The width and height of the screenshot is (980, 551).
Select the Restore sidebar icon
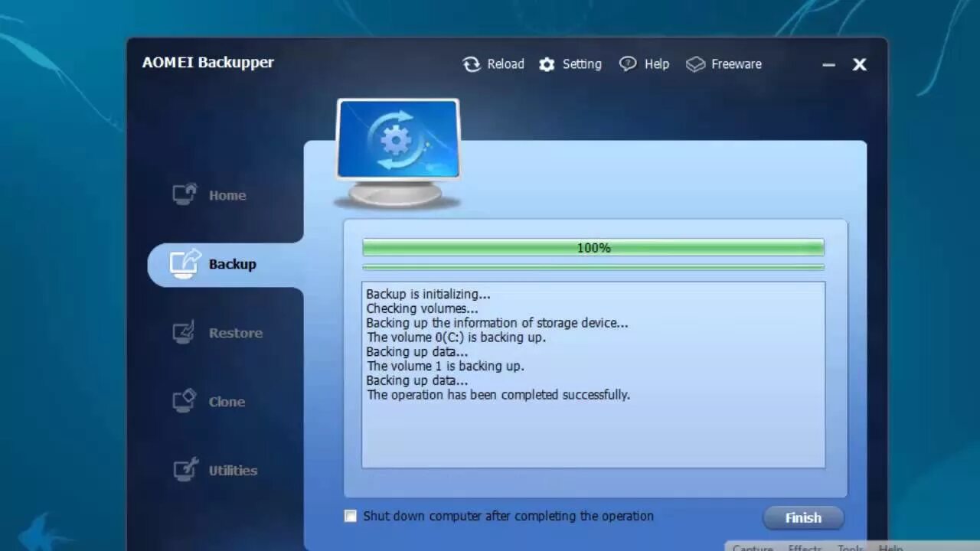(x=185, y=332)
